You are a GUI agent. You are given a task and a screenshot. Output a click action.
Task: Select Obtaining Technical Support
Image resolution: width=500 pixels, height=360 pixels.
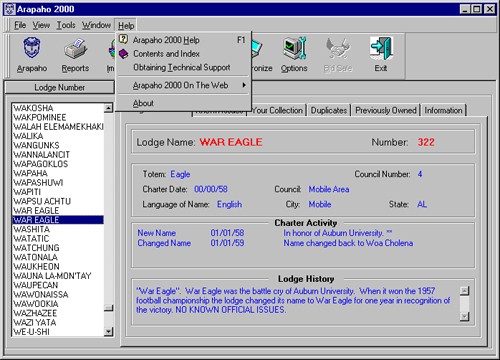[183, 67]
